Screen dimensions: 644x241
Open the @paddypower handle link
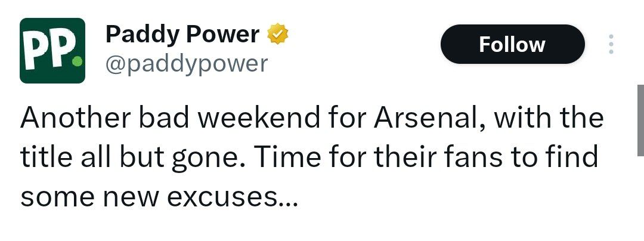pyautogui.click(x=186, y=63)
